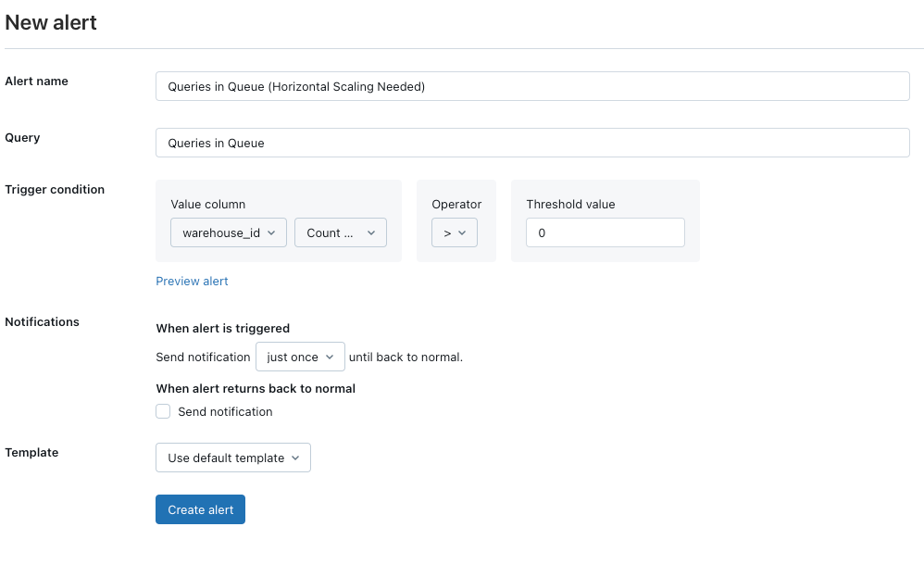Click the chevron on the warehouse_id dropdown
The width and height of the screenshot is (924, 577).
tap(272, 232)
